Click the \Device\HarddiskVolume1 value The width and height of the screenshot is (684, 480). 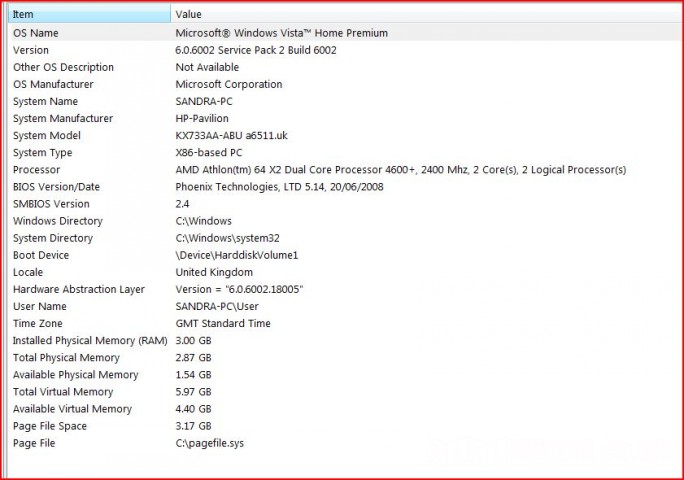click(x=236, y=255)
